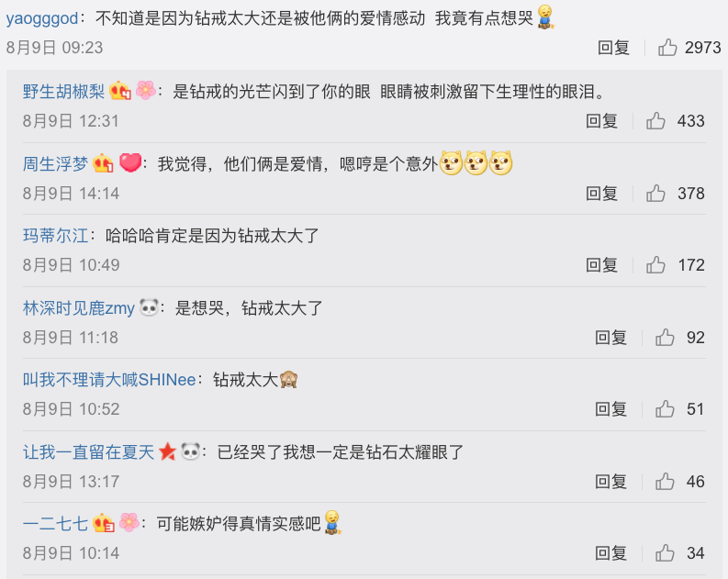Reply to the 14:14 comment
Image resolution: width=728 pixels, height=579 pixels.
click(x=601, y=193)
